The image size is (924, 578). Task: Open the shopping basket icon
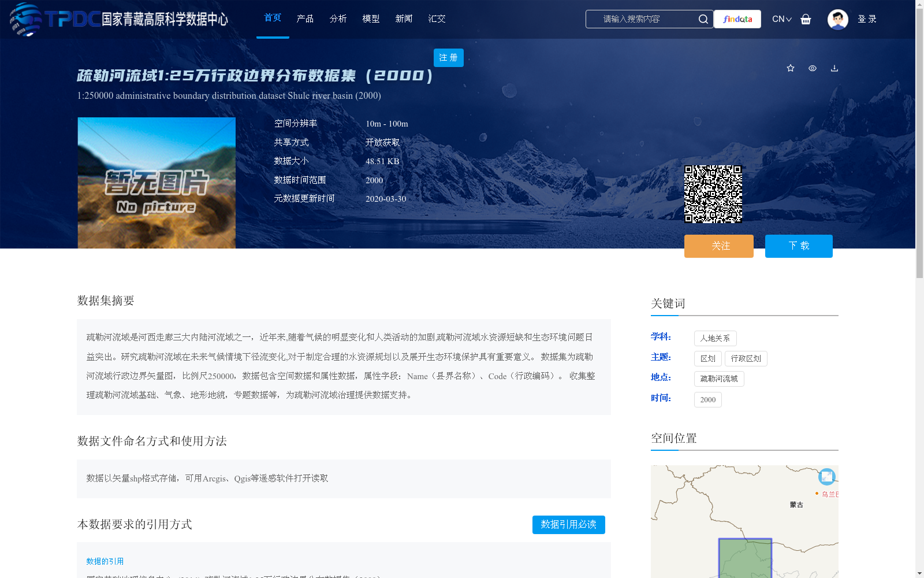click(x=806, y=19)
